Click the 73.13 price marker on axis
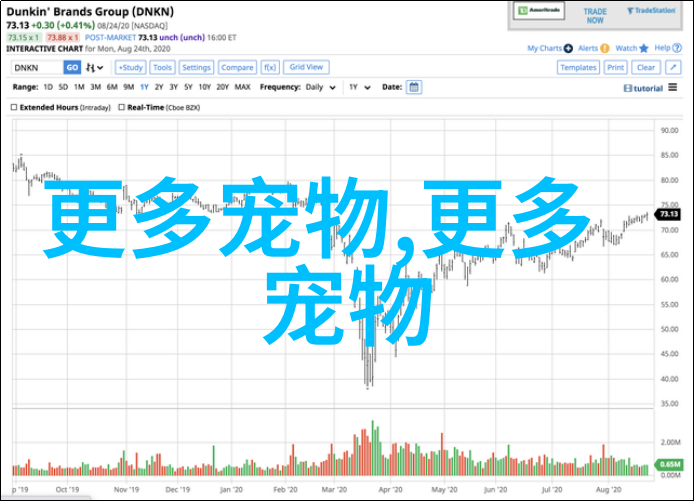The width and height of the screenshot is (695, 502). (668, 214)
